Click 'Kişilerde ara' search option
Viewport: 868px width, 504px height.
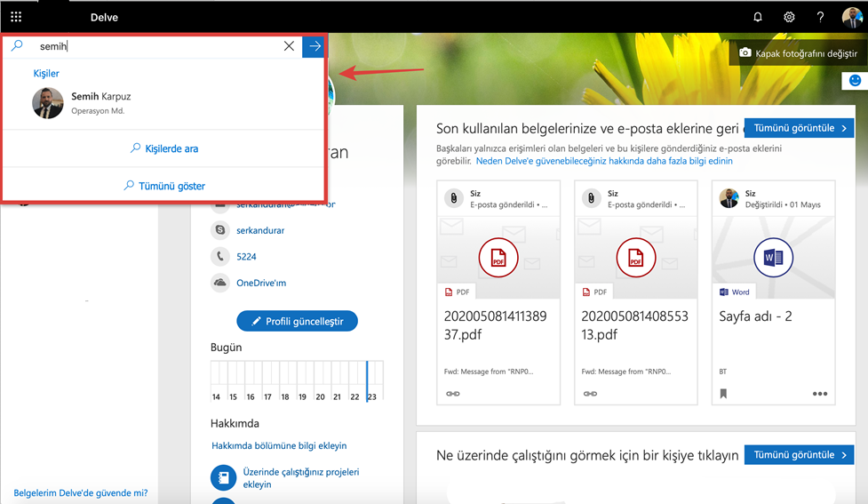[163, 148]
